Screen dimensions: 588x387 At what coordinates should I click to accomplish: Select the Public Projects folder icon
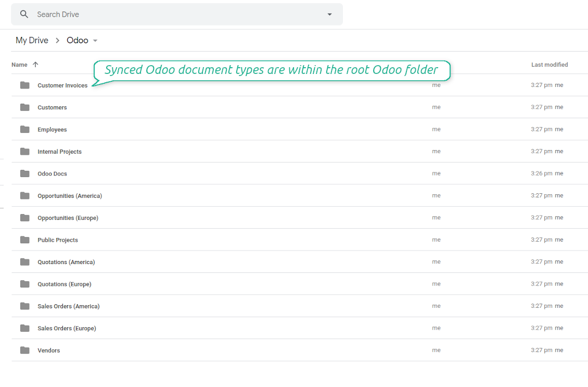click(x=25, y=240)
